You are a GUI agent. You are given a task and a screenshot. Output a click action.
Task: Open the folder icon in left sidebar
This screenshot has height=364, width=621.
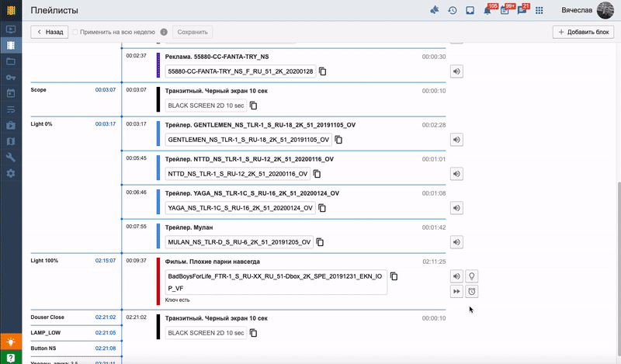tap(11, 61)
